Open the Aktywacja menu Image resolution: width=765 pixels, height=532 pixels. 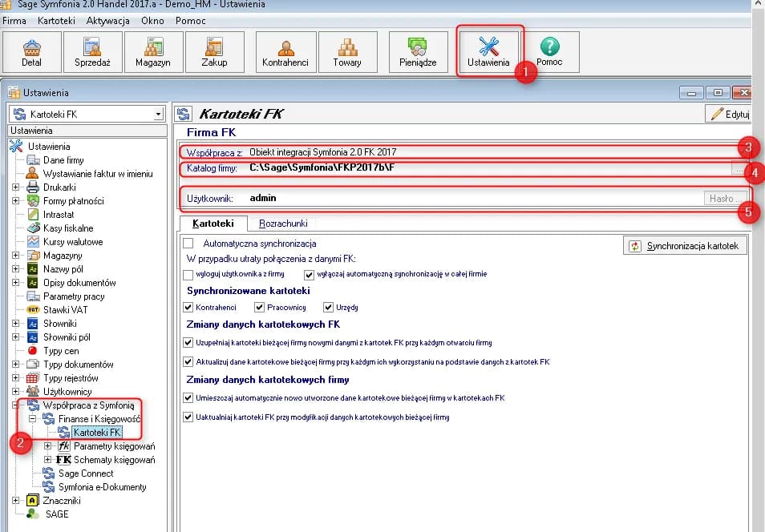click(x=108, y=20)
